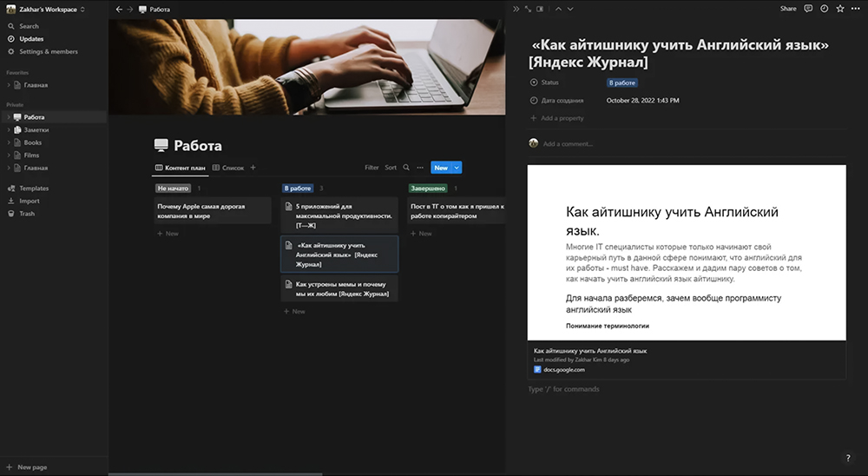Open Zakhar's Workspace switcher
Image resolution: width=868 pixels, height=476 pixels.
[x=48, y=9]
